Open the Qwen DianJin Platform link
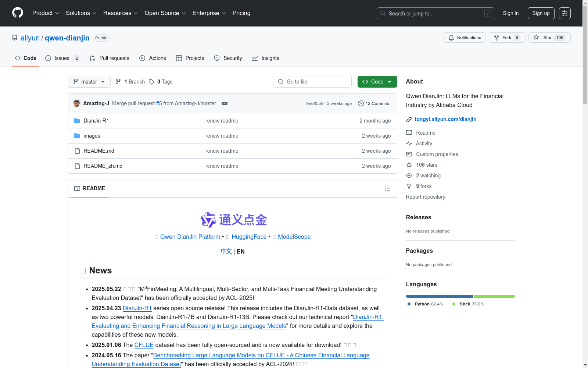This screenshot has width=588, height=368. click(190, 237)
